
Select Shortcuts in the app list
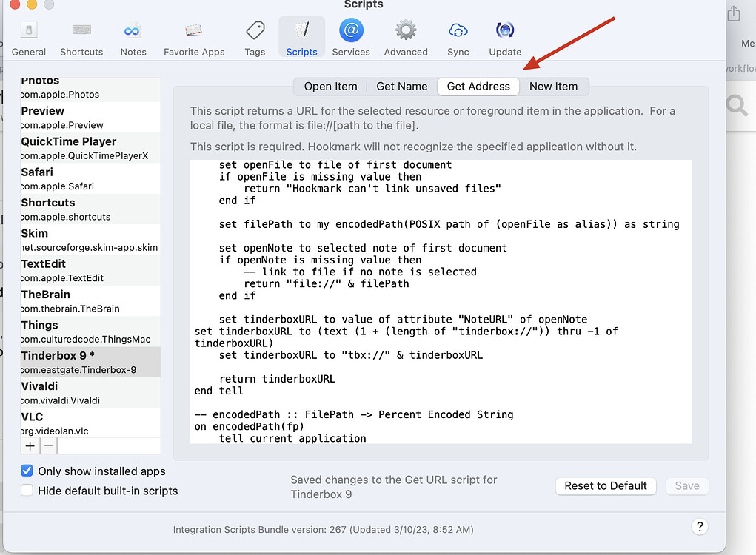90,209
